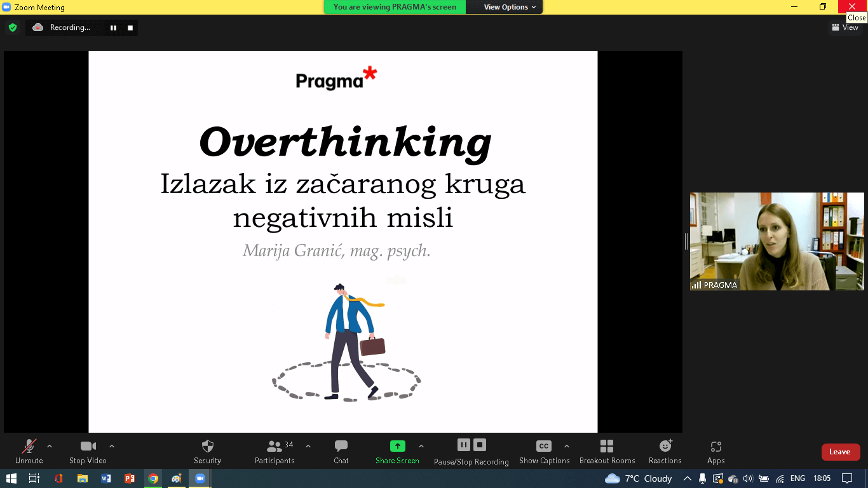The height and width of the screenshot is (488, 868).
Task: Click the Pragma logo on the slide
Action: 336,78
